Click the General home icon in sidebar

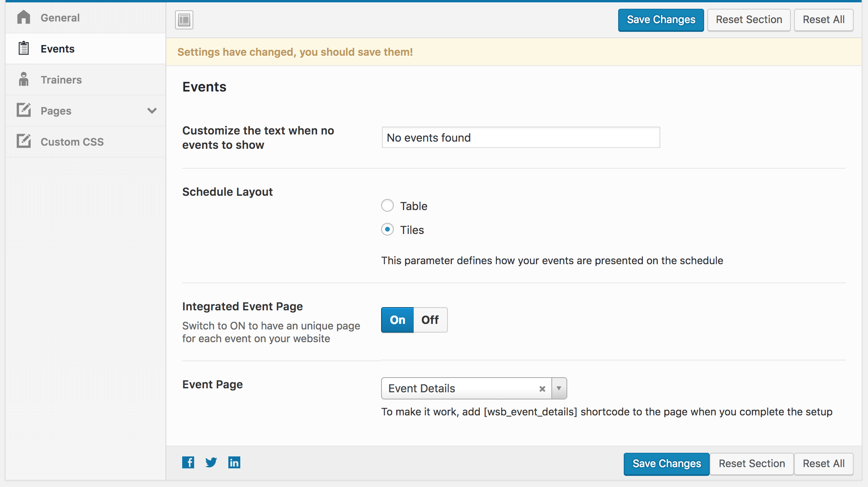pyautogui.click(x=24, y=17)
